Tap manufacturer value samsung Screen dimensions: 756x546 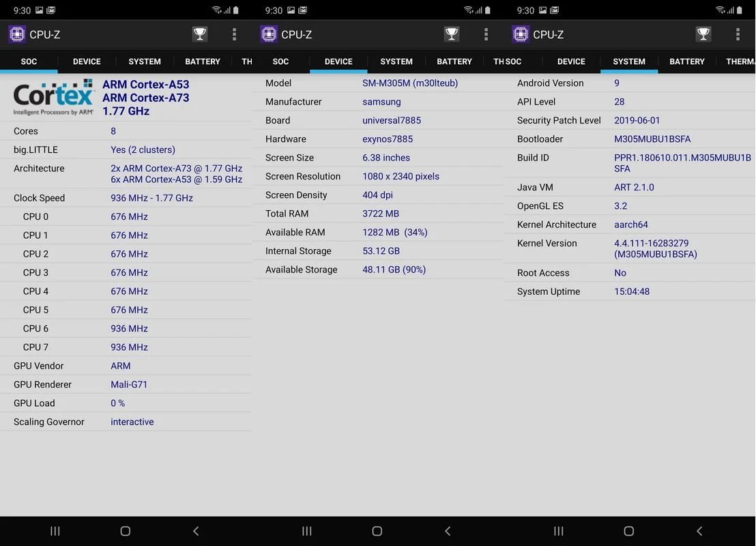(x=381, y=102)
